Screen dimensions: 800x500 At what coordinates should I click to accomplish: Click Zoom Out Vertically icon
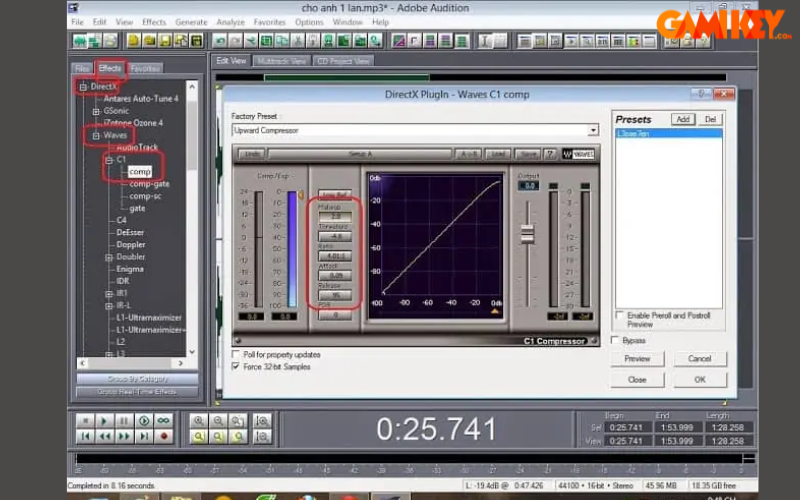(x=262, y=437)
